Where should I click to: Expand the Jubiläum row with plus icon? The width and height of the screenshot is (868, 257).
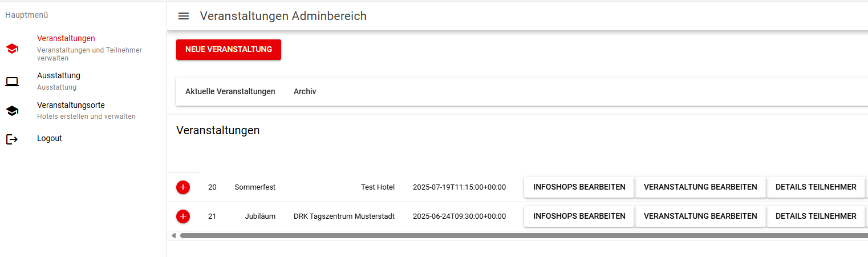pos(183,216)
